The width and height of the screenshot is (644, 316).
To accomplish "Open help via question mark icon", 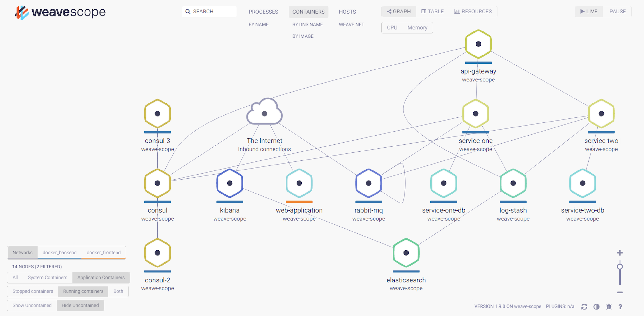I will [x=620, y=306].
